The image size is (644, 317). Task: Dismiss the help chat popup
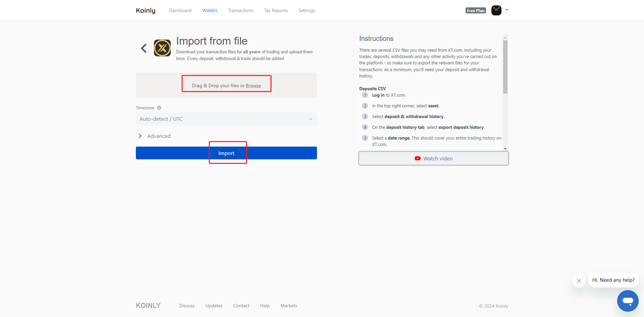[579, 281]
